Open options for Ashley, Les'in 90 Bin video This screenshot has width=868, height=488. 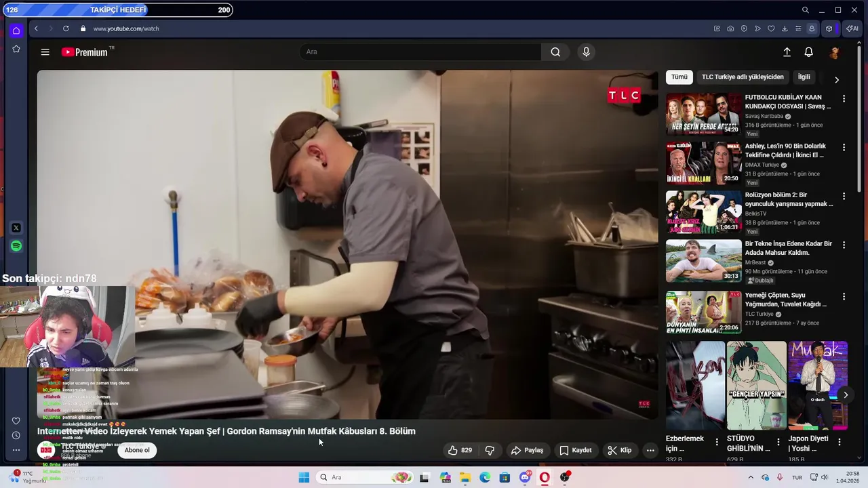(844, 148)
